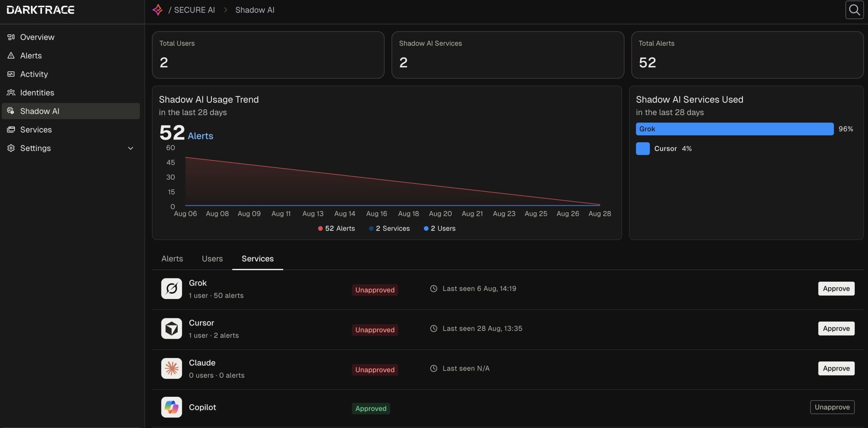Open Overview in the sidebar
This screenshot has width=868, height=428.
[x=71, y=37]
